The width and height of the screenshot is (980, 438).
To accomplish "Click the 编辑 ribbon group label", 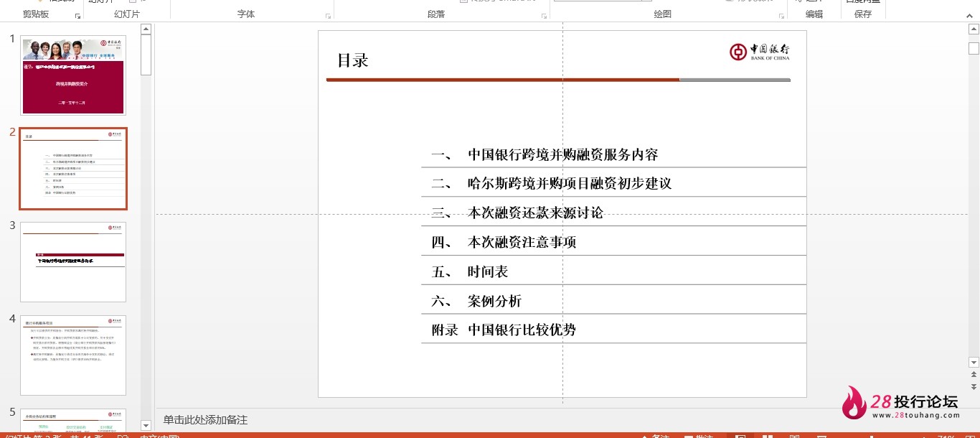I will coord(814,14).
